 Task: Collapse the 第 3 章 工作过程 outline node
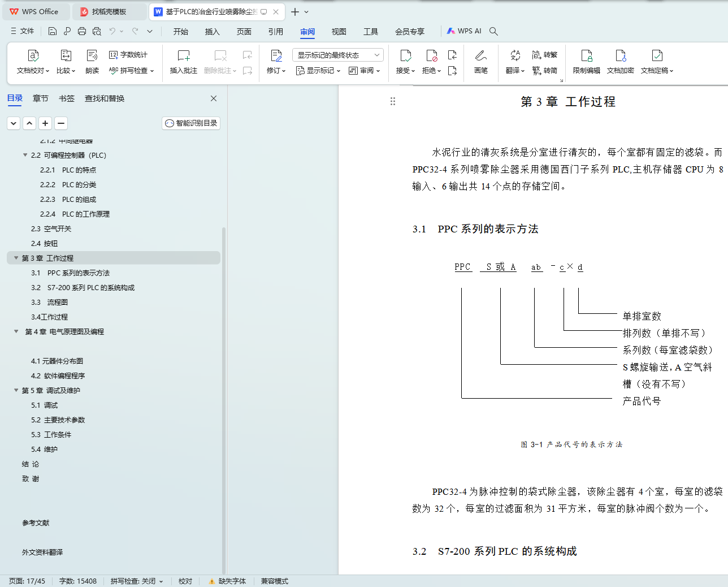coord(16,258)
